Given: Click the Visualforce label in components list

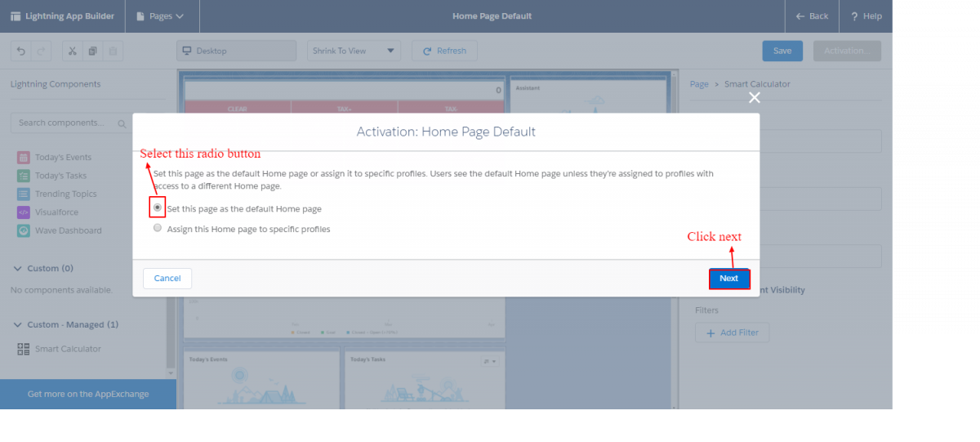Looking at the screenshot, I should click(57, 212).
